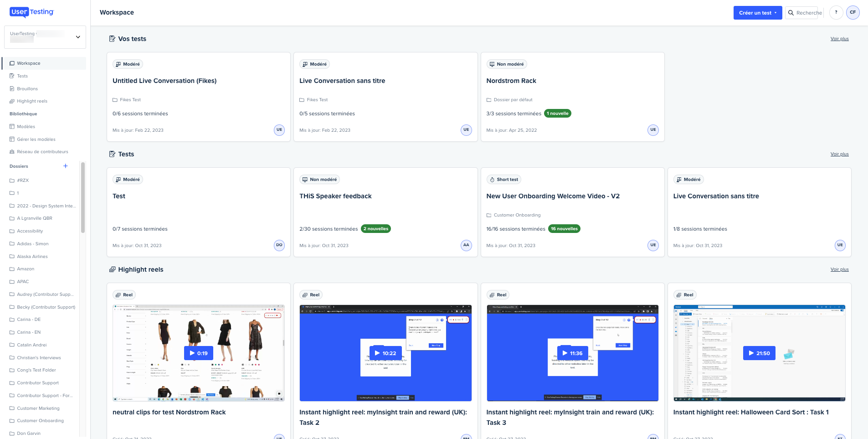Image resolution: width=868 pixels, height=439 pixels.
Task: Click Voir plus next to Highlight reels
Action: pos(839,269)
